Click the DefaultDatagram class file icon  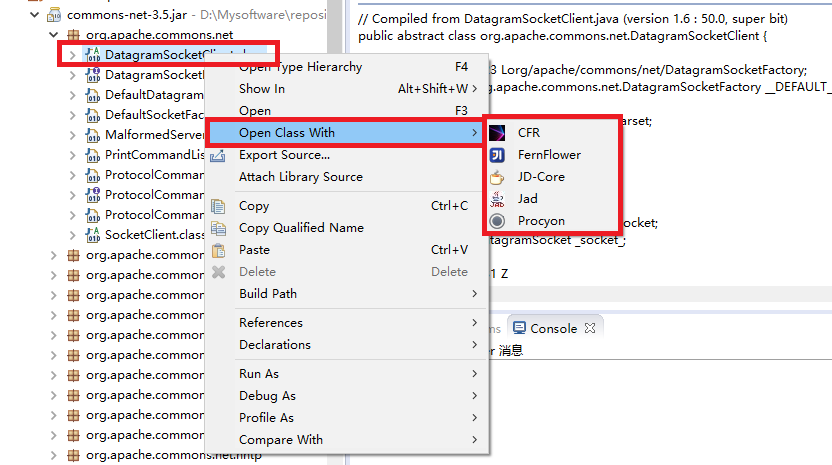(x=93, y=95)
